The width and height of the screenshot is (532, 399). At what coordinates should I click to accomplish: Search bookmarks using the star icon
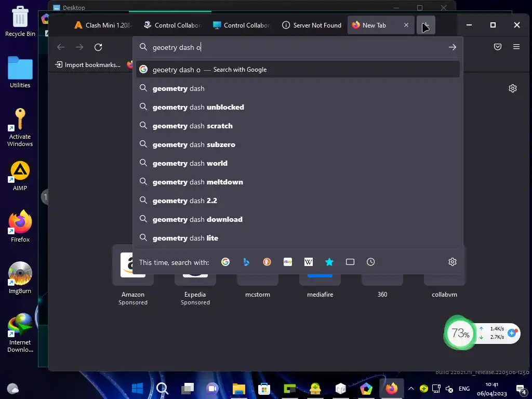(329, 262)
